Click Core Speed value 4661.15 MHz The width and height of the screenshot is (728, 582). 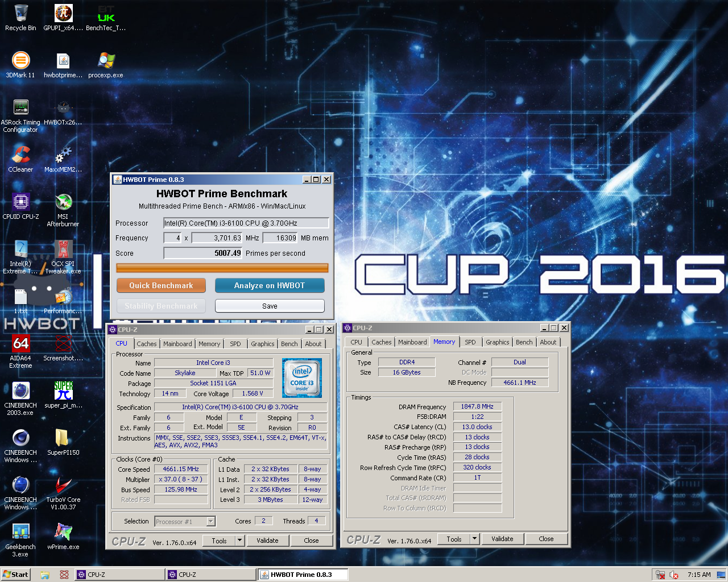coord(181,469)
